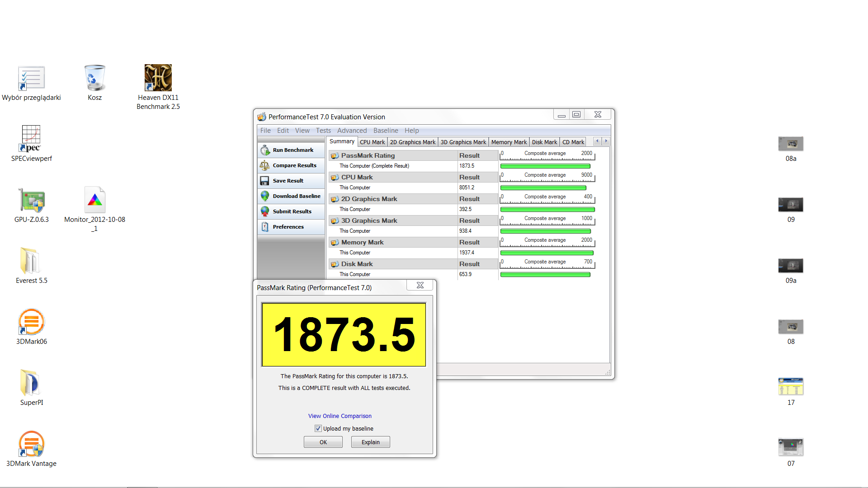Click OK in PassMark Rating dialog
This screenshot has height=488, width=868.
[x=323, y=442]
